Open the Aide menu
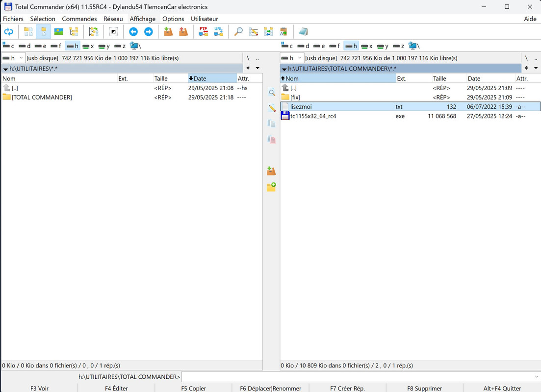The width and height of the screenshot is (541, 392). (x=530, y=19)
